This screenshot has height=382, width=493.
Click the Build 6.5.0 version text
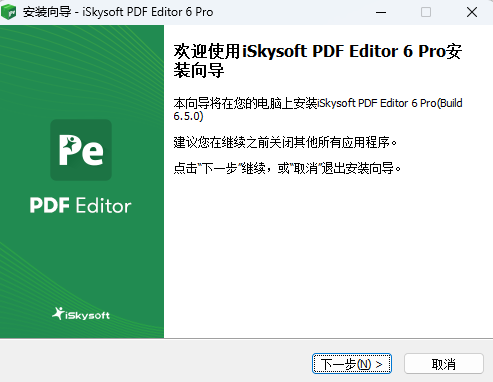tap(318, 109)
